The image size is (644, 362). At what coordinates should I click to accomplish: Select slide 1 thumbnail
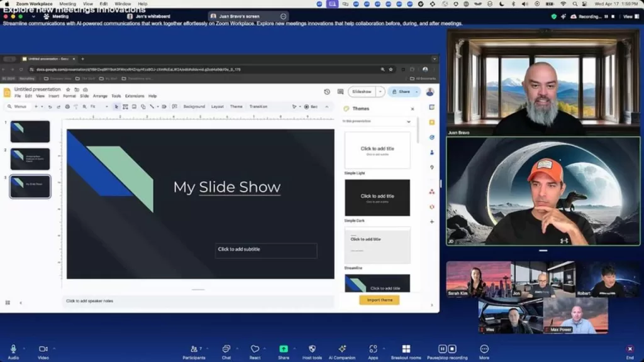(30, 131)
